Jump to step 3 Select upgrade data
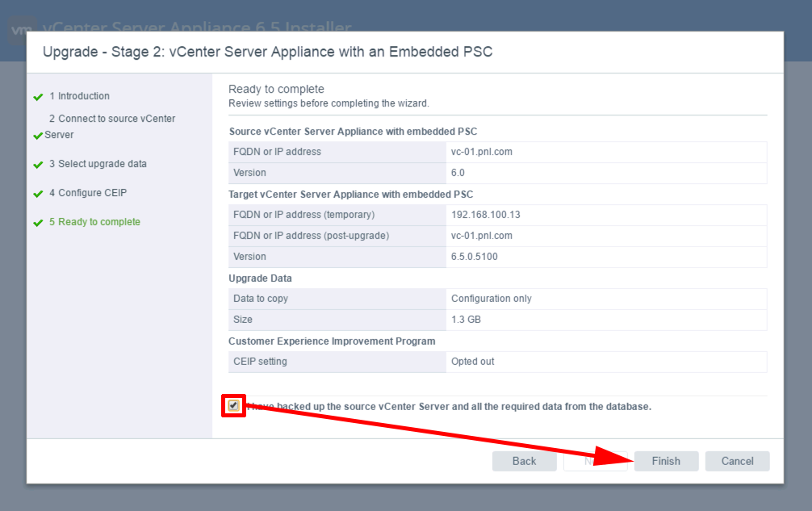 (98, 164)
